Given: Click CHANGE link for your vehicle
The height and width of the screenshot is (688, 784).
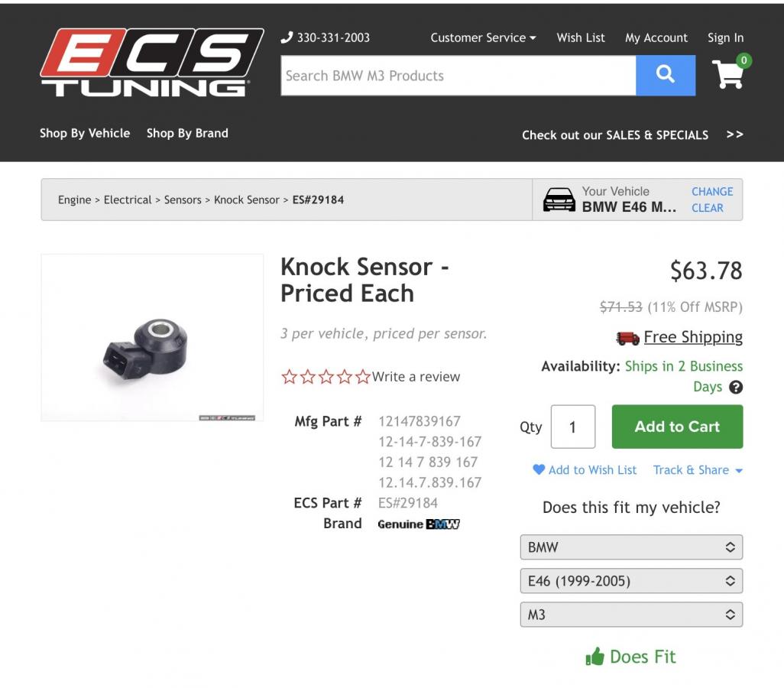Looking at the screenshot, I should (x=712, y=192).
